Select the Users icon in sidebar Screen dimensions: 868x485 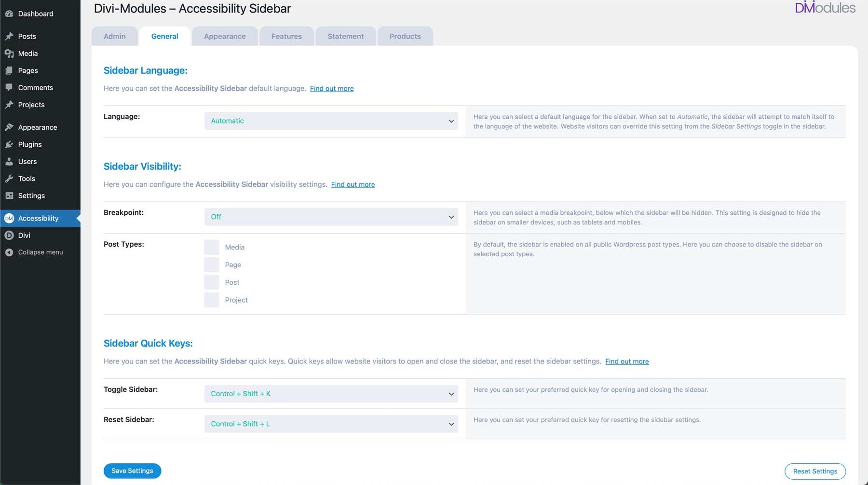[x=10, y=161]
